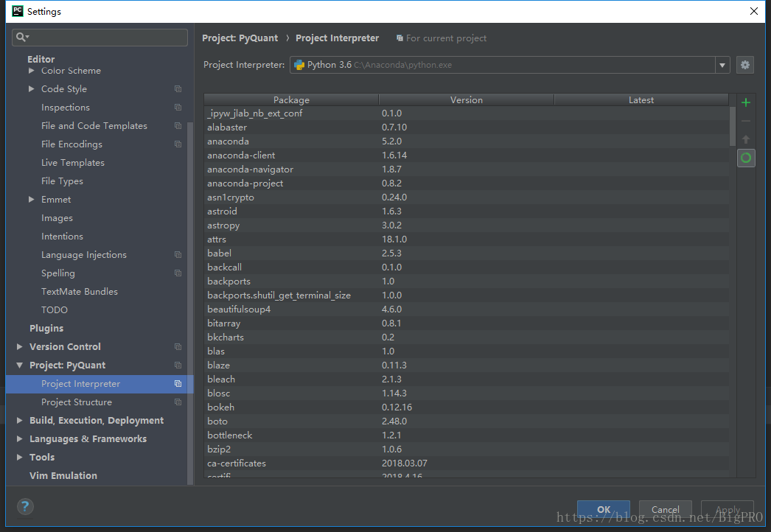Select the bokeh package row

(x=466, y=407)
